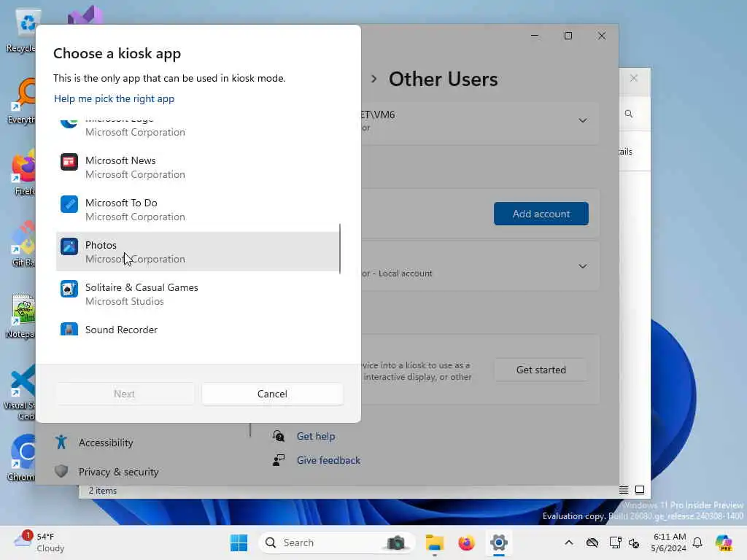
Task: Click the Solitaire & Casual Games icon
Action: tap(69, 289)
